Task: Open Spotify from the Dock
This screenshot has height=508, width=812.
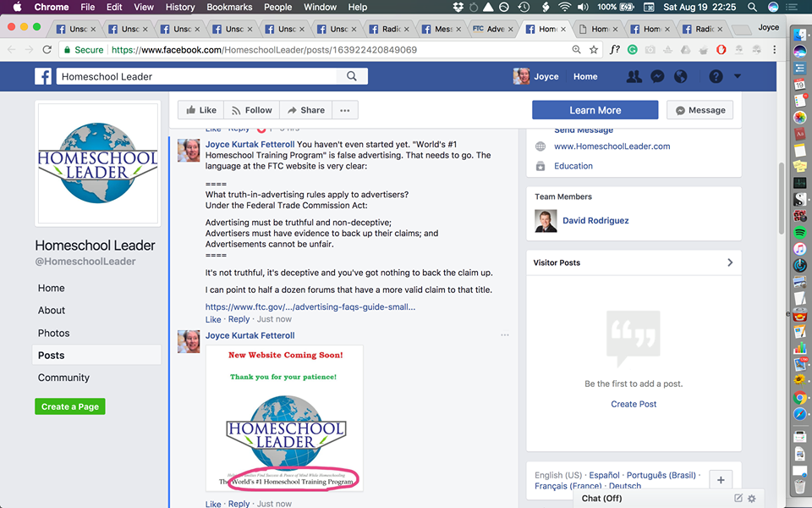Action: 799,232
